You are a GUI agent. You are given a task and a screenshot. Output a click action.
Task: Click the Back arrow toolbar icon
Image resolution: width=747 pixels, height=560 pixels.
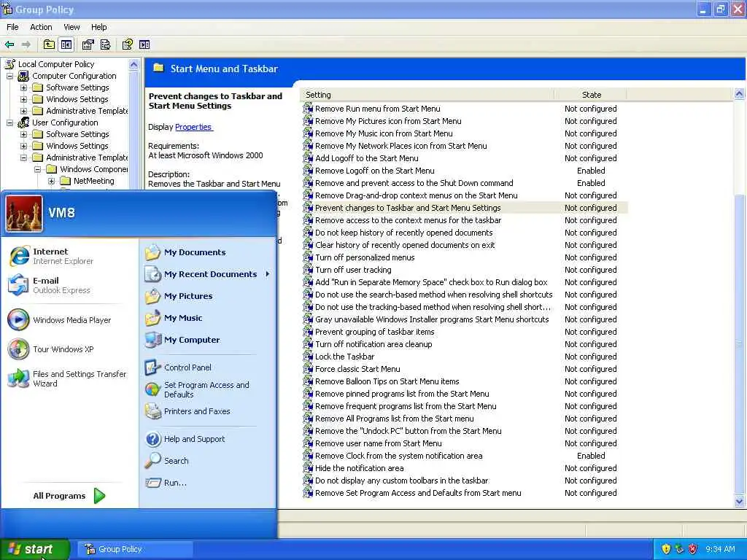[x=9, y=44]
